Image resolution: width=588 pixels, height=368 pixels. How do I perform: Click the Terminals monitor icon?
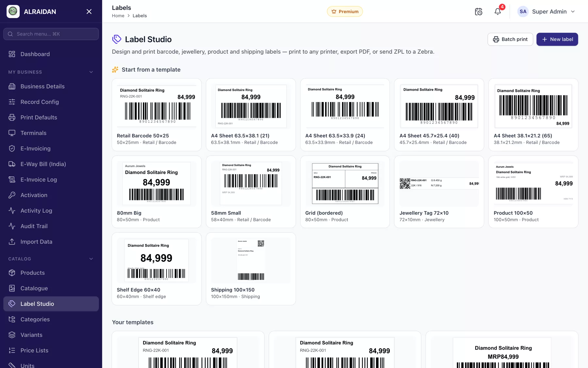(12, 133)
